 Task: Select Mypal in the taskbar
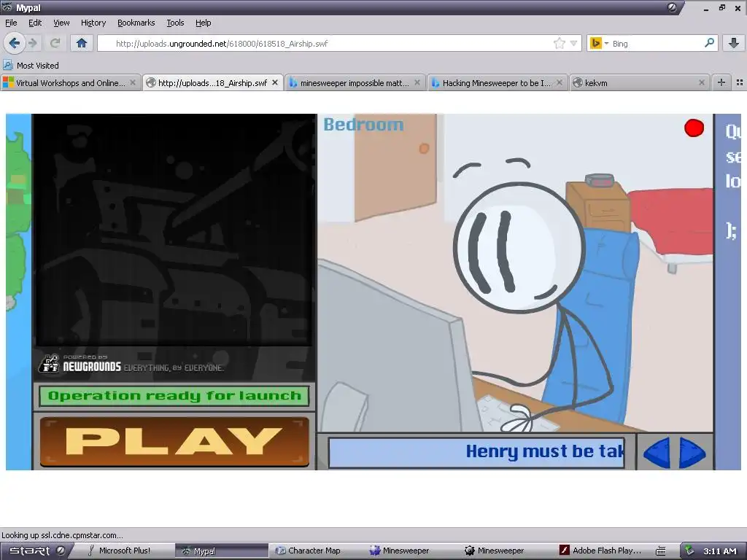coord(222,551)
